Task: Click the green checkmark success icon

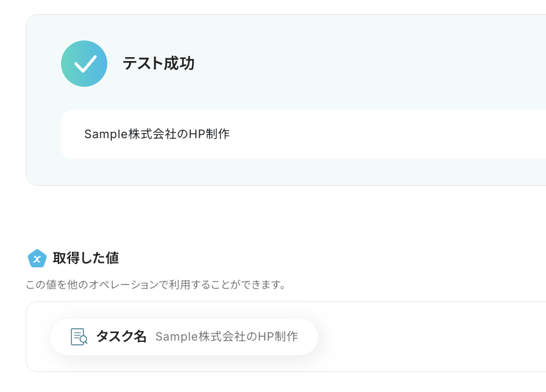Action: click(84, 64)
